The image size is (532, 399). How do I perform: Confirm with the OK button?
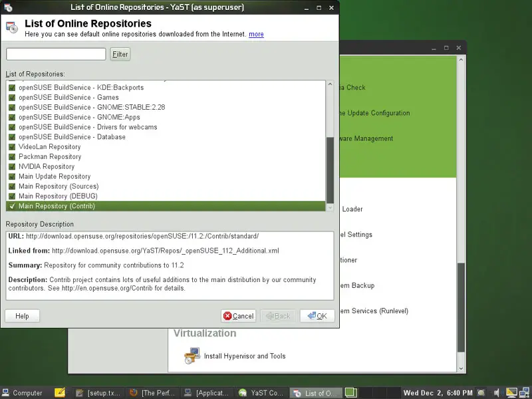point(317,316)
